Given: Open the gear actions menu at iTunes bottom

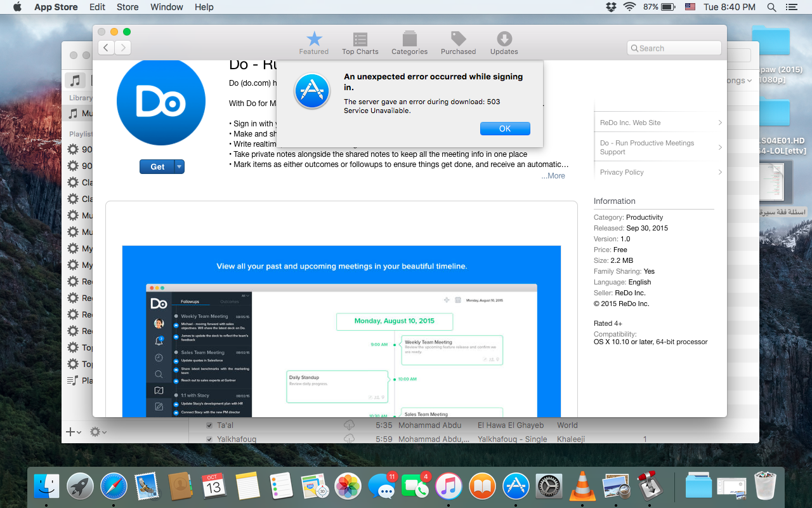Looking at the screenshot, I should [98, 432].
